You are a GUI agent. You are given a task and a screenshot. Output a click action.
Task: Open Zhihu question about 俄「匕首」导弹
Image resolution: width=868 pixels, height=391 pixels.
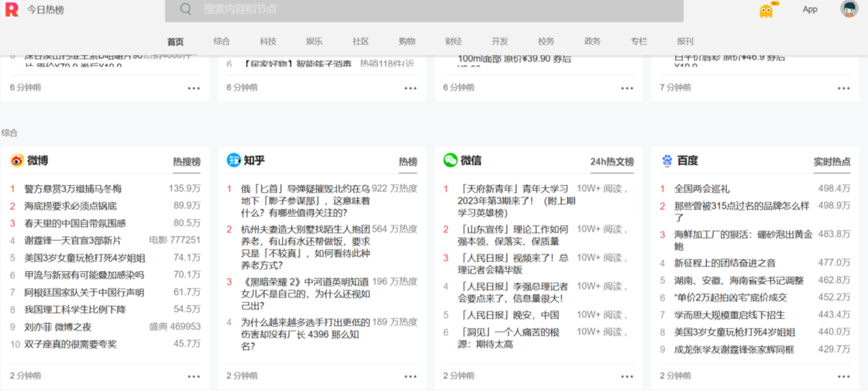pos(305,201)
